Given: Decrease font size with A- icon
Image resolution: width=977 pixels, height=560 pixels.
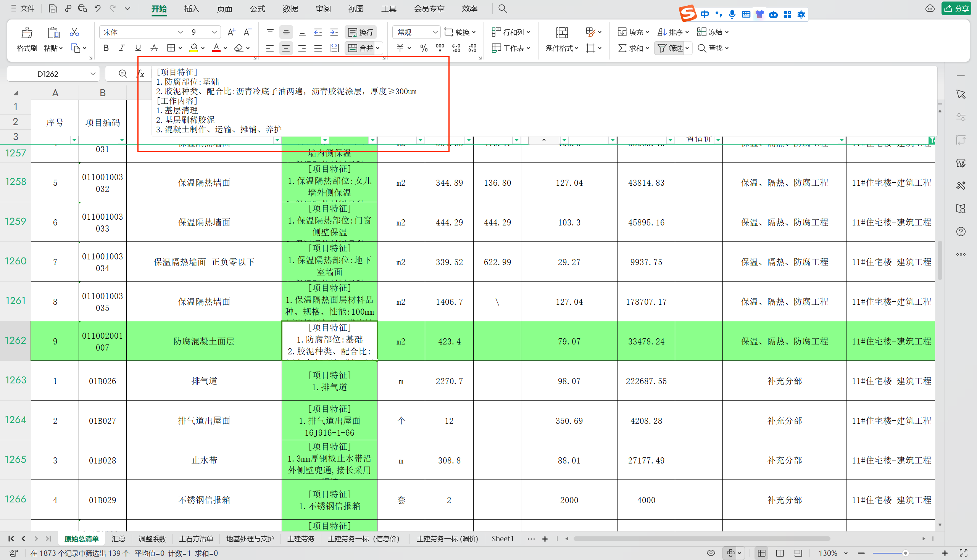Looking at the screenshot, I should pyautogui.click(x=247, y=32).
